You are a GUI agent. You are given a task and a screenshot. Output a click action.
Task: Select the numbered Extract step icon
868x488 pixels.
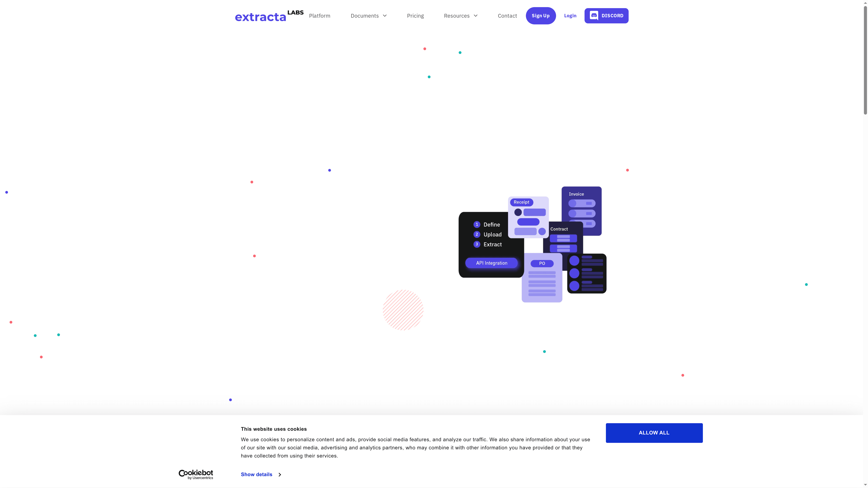point(477,245)
